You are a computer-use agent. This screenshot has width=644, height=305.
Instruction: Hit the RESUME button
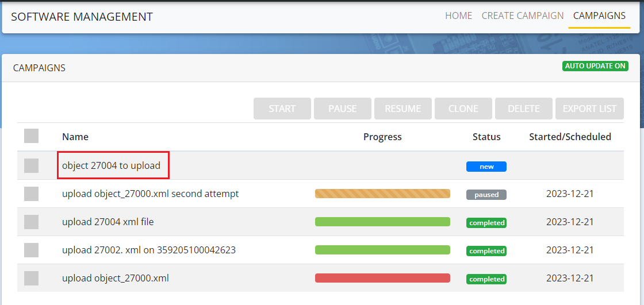pyautogui.click(x=403, y=109)
